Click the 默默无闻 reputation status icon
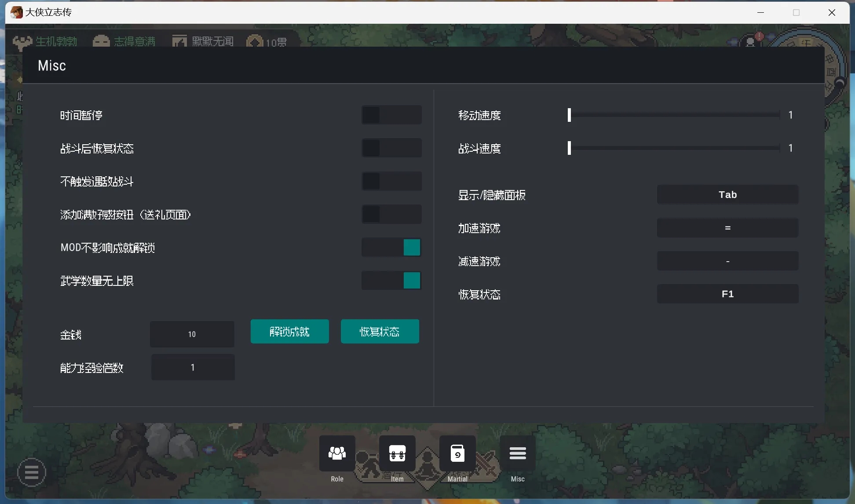The width and height of the screenshot is (855, 504). click(x=179, y=42)
